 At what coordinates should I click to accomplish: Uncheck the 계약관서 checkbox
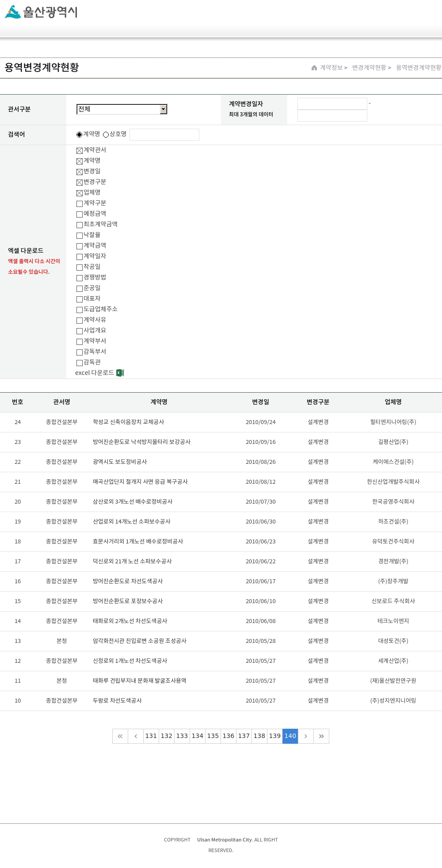[80, 151]
